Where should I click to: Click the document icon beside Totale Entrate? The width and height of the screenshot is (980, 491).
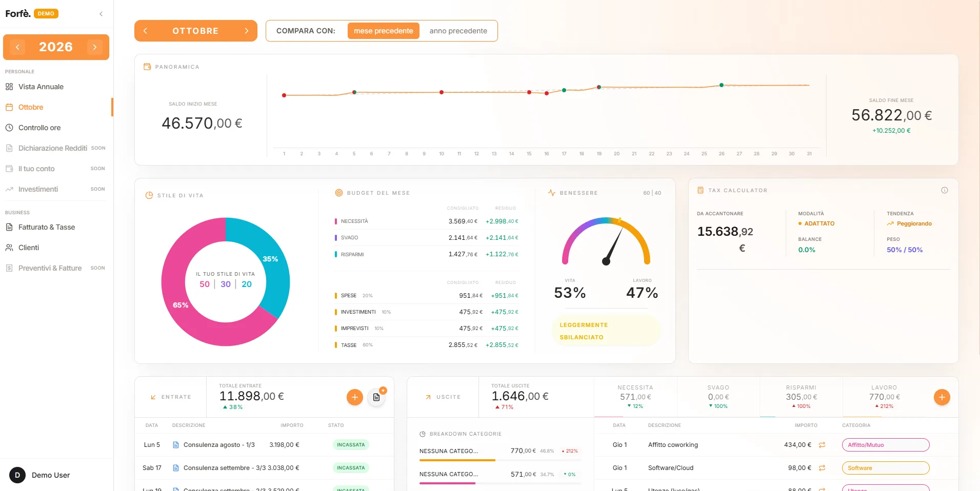pos(376,397)
